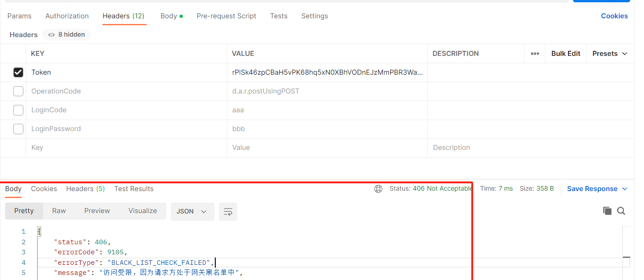Click the three-dots column options icon
Viewport: 644px width, 280px height.
[535, 54]
